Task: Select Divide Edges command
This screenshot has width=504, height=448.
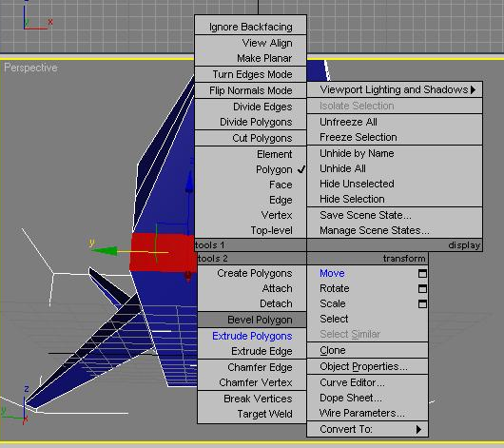Action: tap(251, 107)
